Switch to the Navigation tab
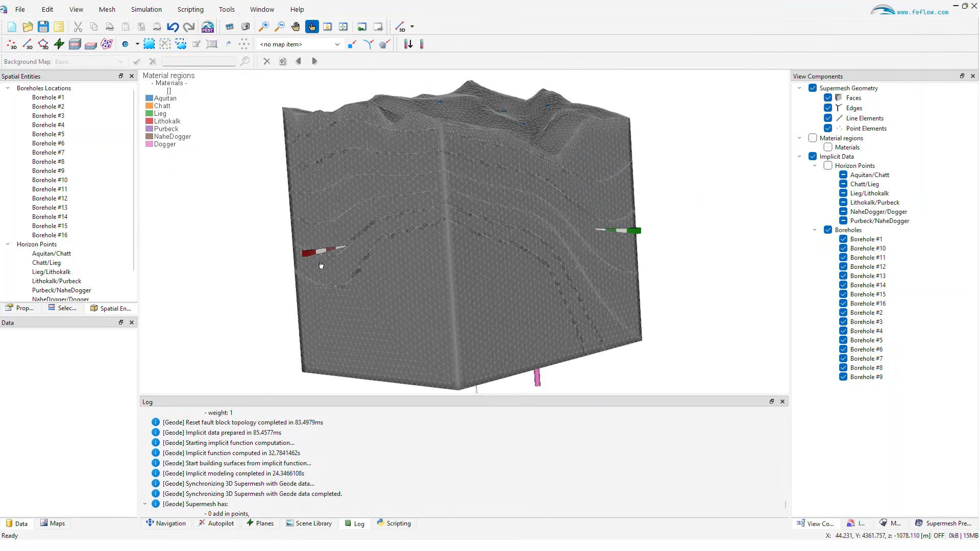Screen dimensions: 980x551 166,523
